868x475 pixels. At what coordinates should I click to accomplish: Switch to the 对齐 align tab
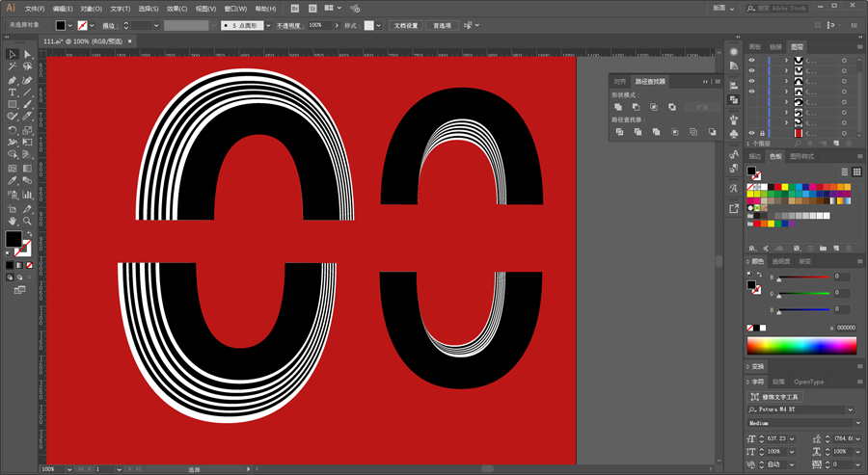coord(620,81)
